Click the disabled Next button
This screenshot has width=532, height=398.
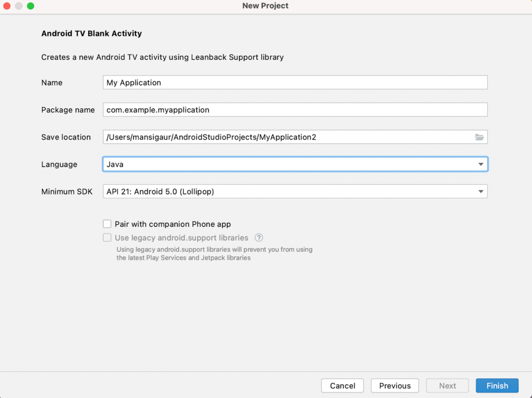447,386
